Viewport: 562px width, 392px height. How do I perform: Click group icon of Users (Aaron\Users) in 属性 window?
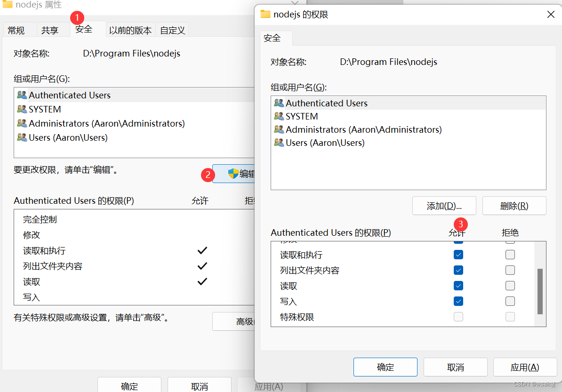click(22, 137)
